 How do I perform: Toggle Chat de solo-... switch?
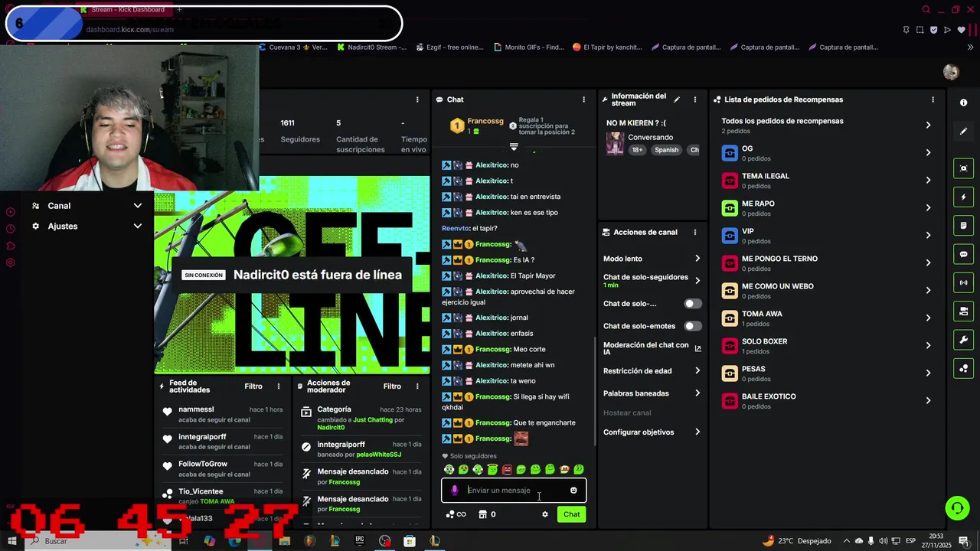[x=693, y=304]
